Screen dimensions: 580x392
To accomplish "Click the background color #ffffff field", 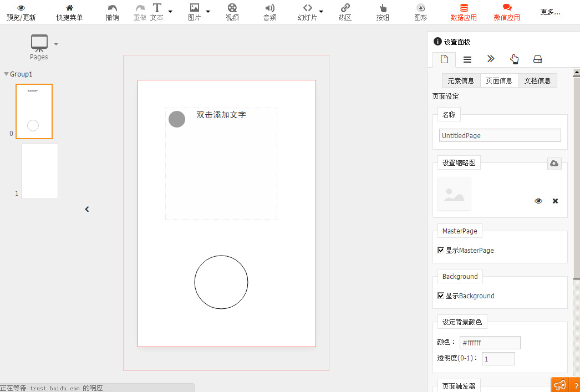I will pos(490,343).
